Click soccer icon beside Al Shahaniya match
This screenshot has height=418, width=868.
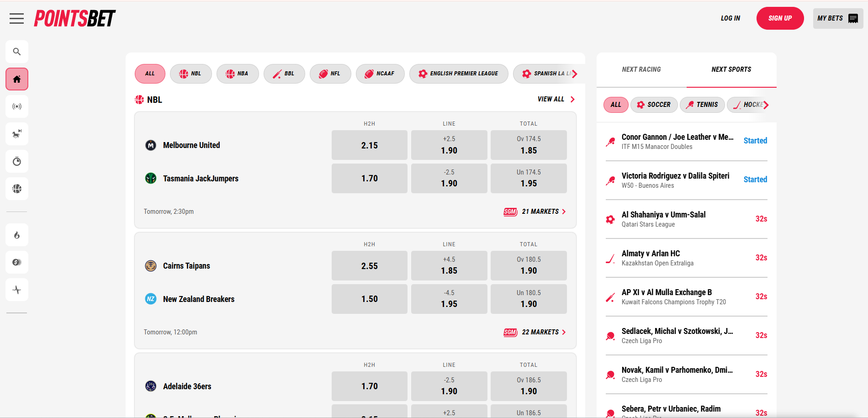(610, 219)
